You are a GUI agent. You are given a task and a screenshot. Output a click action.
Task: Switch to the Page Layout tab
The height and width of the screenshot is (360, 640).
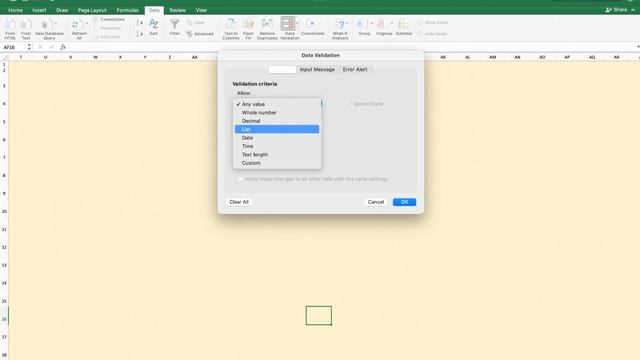[x=92, y=10]
